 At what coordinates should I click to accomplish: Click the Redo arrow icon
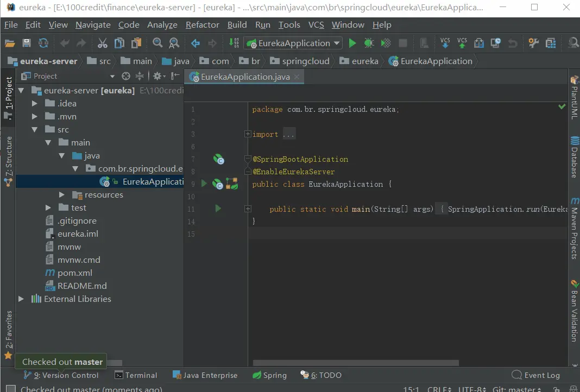[x=81, y=43]
